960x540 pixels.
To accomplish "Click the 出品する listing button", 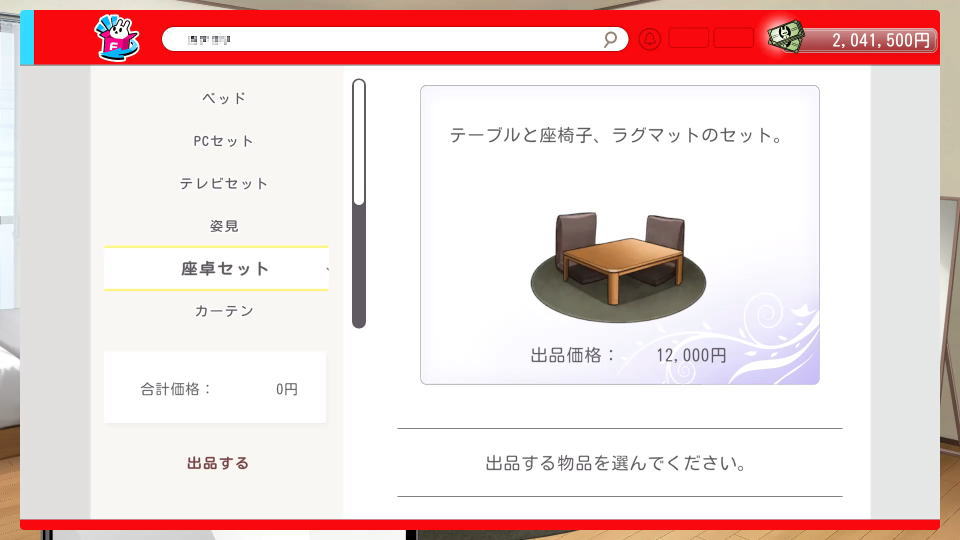I will (218, 463).
